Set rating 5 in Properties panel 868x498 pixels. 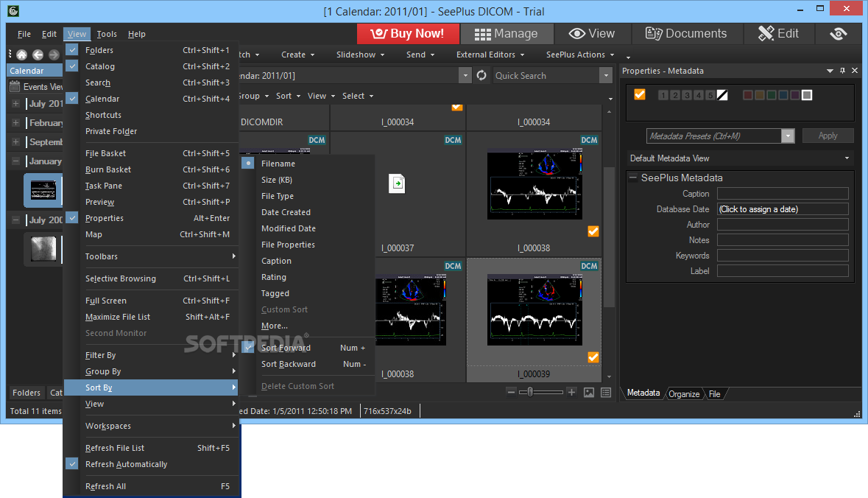pyautogui.click(x=710, y=95)
